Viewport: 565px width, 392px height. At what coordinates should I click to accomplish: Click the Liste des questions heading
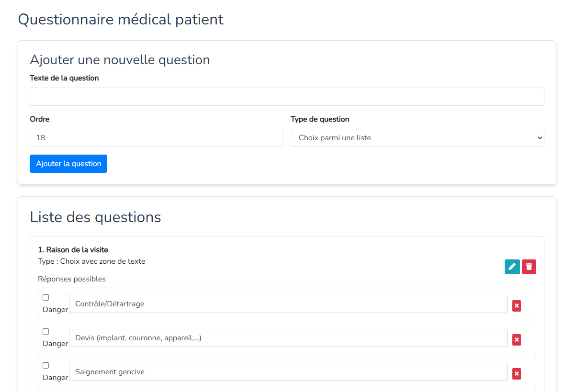pyautogui.click(x=95, y=217)
